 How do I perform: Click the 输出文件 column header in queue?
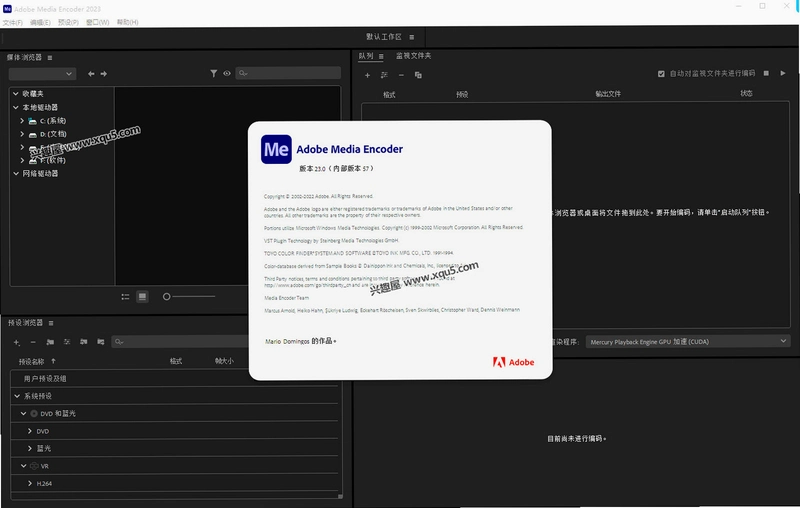(x=608, y=94)
